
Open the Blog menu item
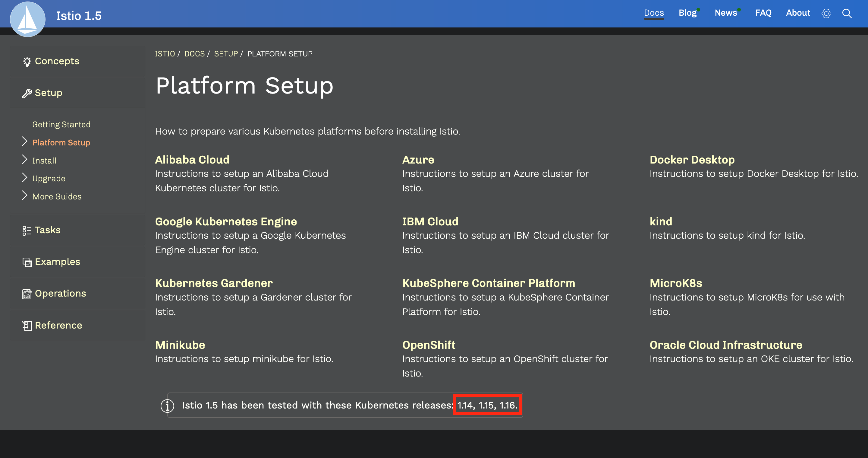[687, 13]
